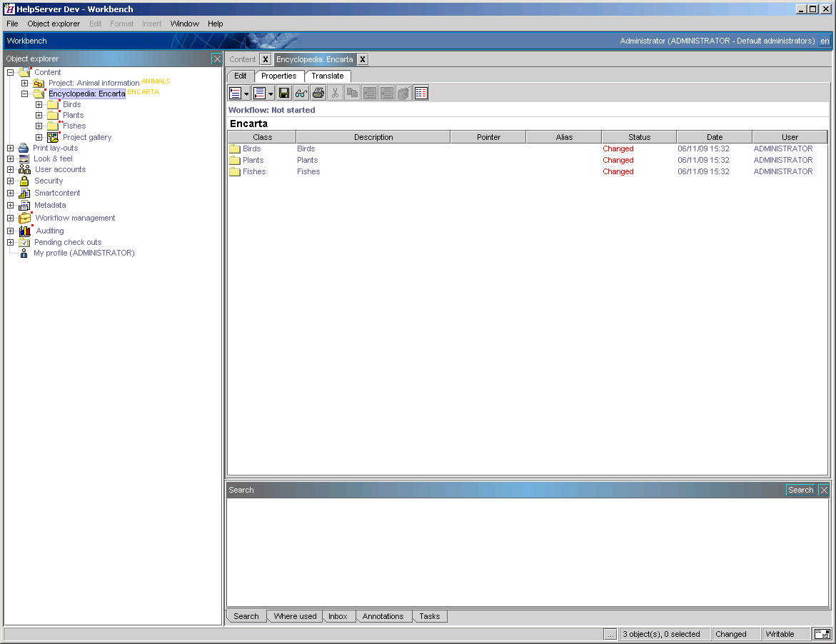
Task: Click the glasses preview icon
Action: [301, 94]
